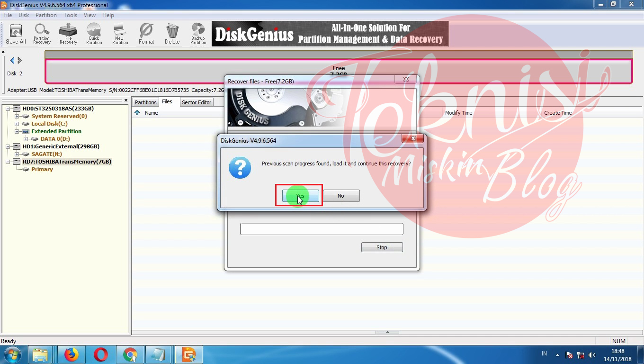Collapse the HD0:ST3250318AS disk node
Viewport: 644px width, 364px height.
click(9, 109)
